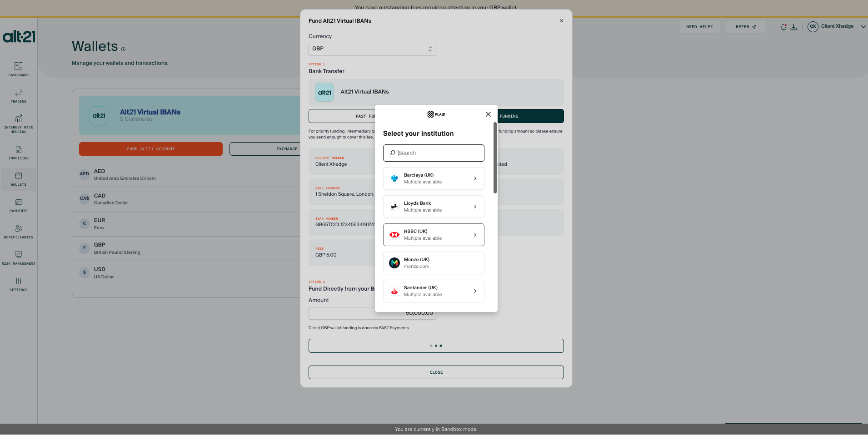Image resolution: width=868 pixels, height=445 pixels.
Task: Open Settings from the sidebar
Action: point(18,284)
